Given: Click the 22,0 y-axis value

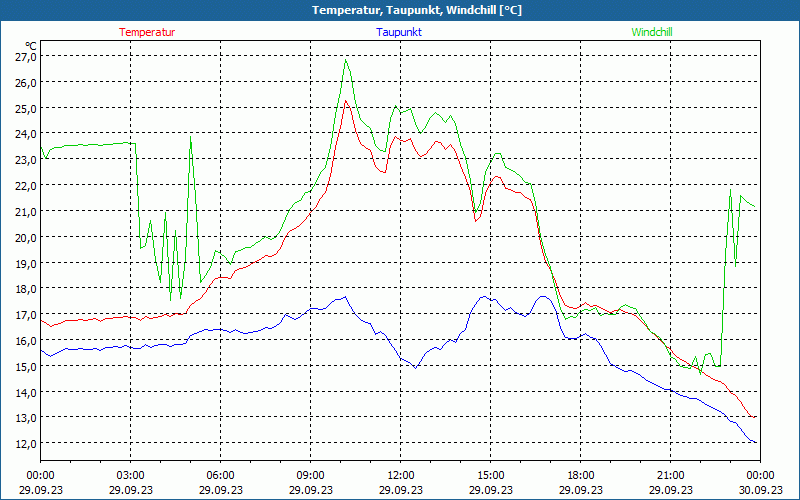Looking at the screenshot, I should (x=26, y=186).
